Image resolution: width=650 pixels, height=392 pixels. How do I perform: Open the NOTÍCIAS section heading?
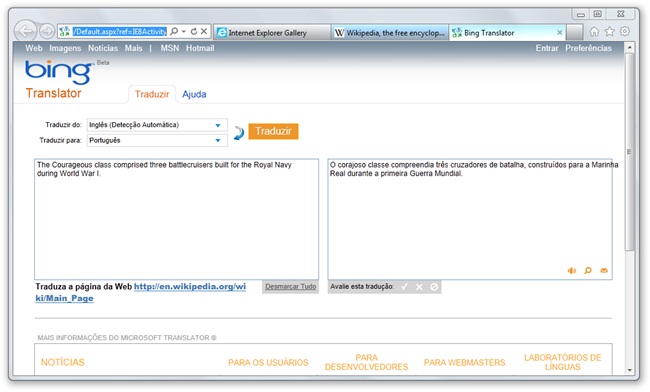pos(63,363)
